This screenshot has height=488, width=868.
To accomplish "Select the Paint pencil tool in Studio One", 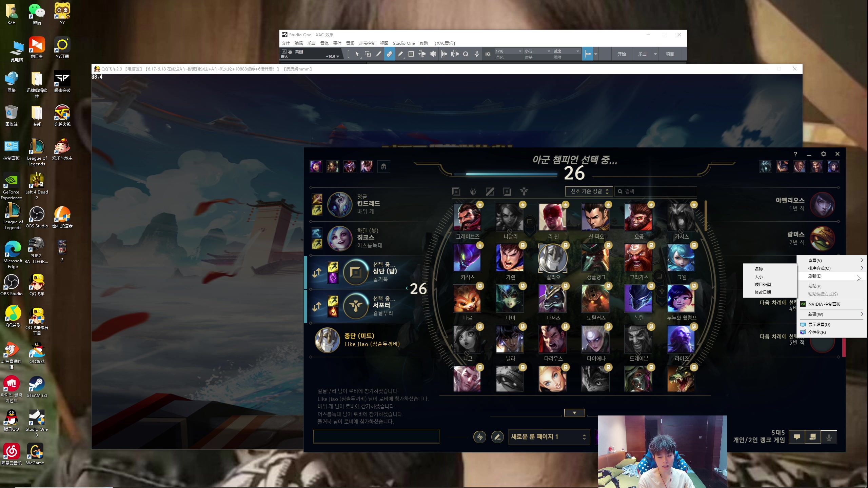I will (400, 54).
